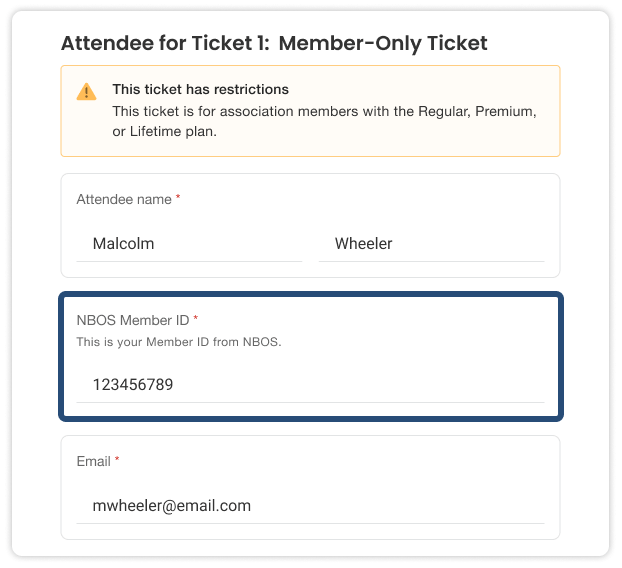Click the underline beneath the Wheeler last name
The width and height of the screenshot is (622, 568).
click(430, 262)
